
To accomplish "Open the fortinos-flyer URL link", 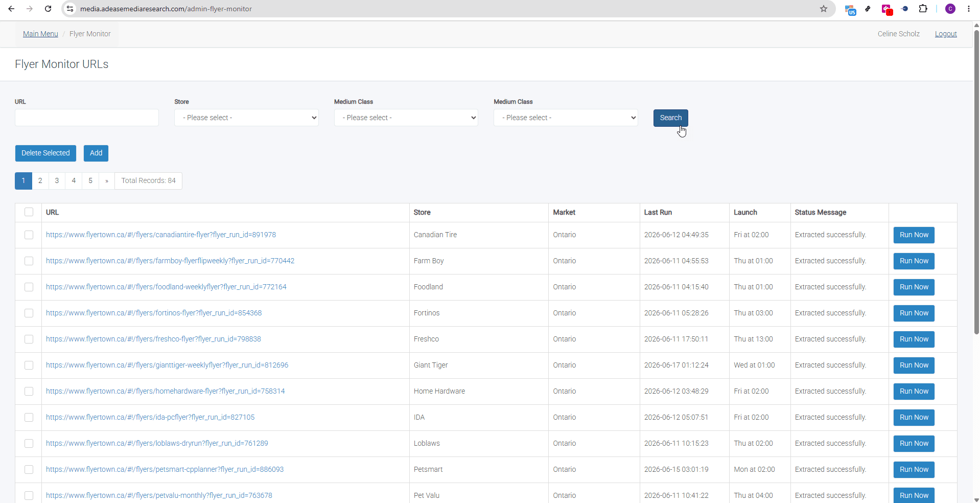I will pyautogui.click(x=154, y=313).
